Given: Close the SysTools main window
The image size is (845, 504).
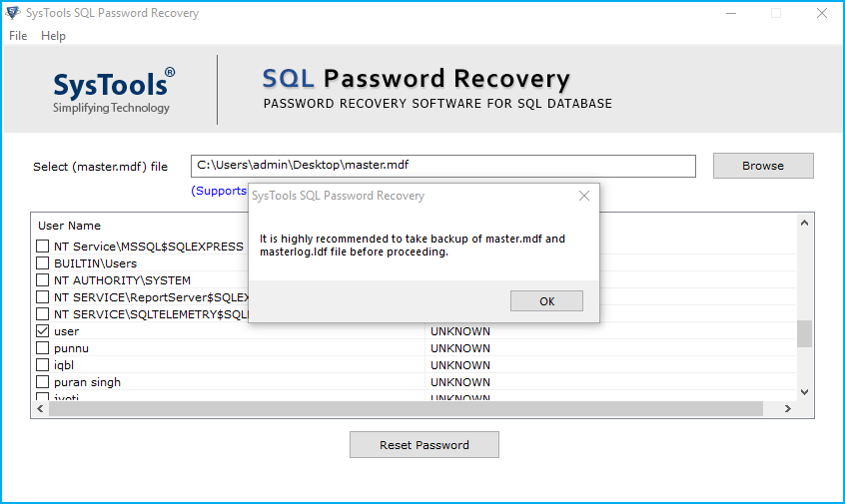Looking at the screenshot, I should coord(821,13).
